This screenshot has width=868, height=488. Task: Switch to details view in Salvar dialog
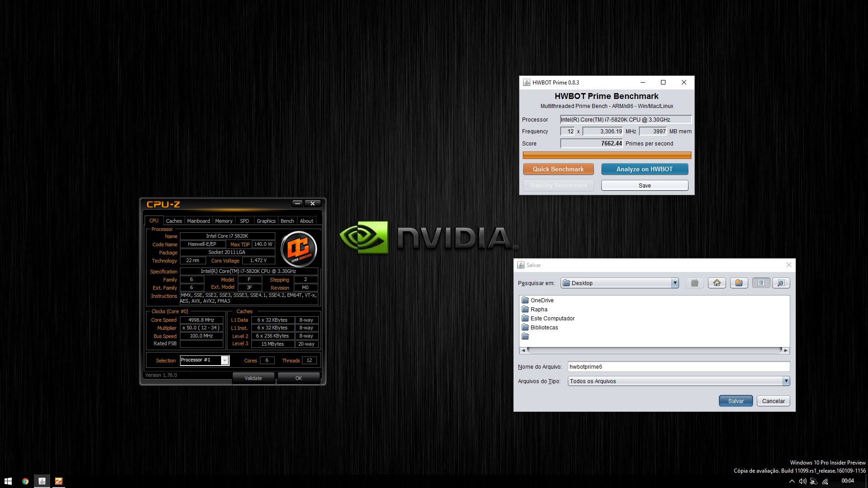(781, 283)
